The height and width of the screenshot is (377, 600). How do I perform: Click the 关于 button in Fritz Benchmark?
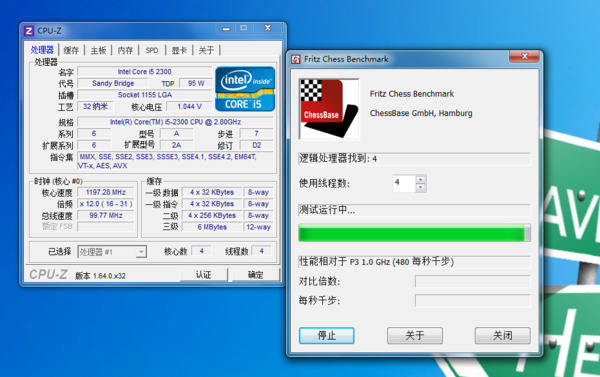(x=415, y=335)
